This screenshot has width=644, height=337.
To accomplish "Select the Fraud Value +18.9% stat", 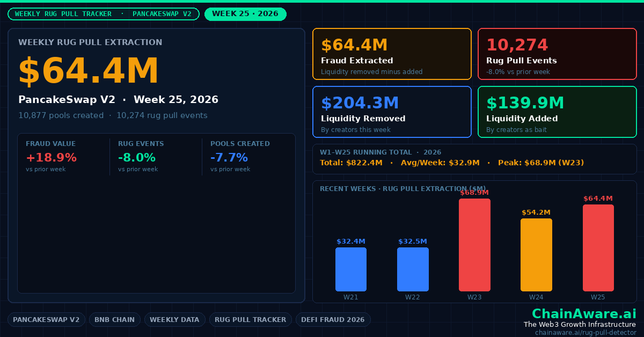I will tap(52, 156).
